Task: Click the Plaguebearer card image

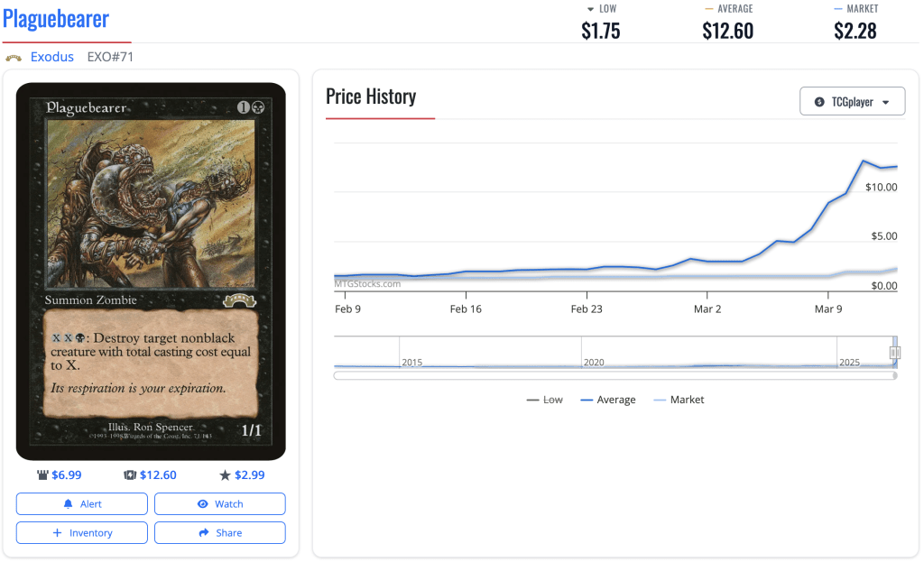Action: (151, 271)
